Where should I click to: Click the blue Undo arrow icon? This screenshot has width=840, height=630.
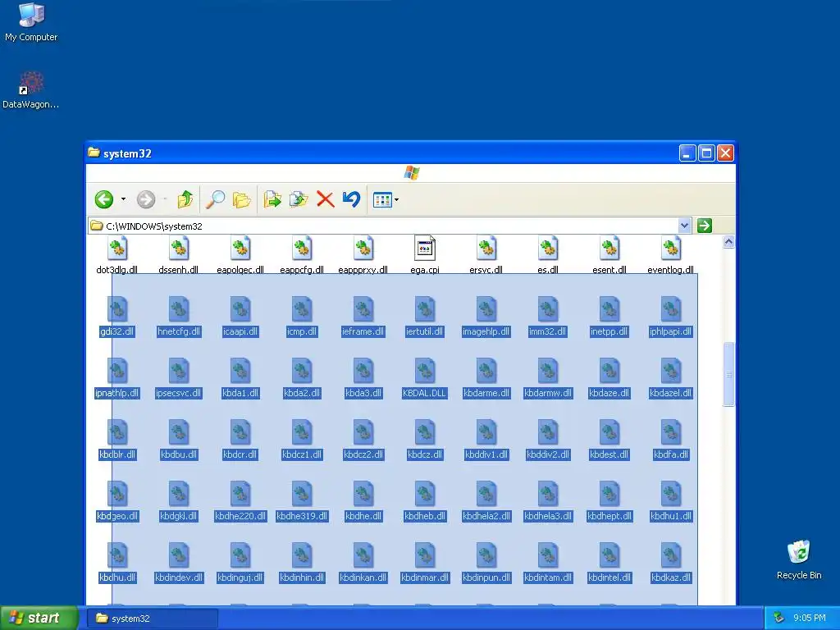pos(351,199)
